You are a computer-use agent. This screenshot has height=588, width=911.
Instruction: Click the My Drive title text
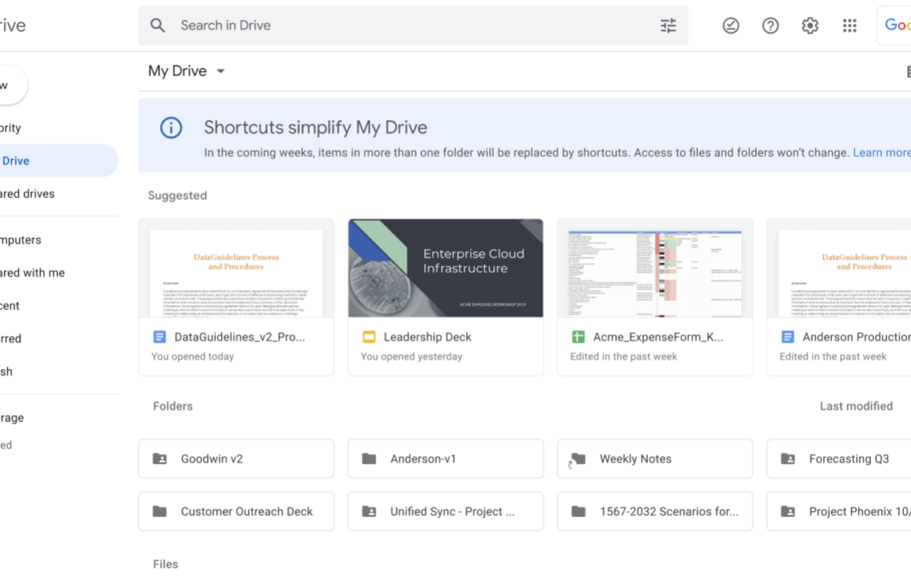pyautogui.click(x=177, y=71)
